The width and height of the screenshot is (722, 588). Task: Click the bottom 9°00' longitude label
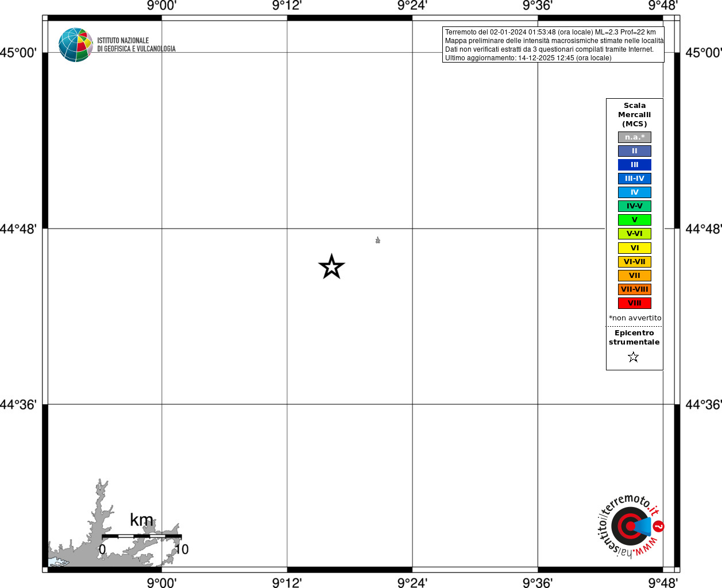point(161,583)
